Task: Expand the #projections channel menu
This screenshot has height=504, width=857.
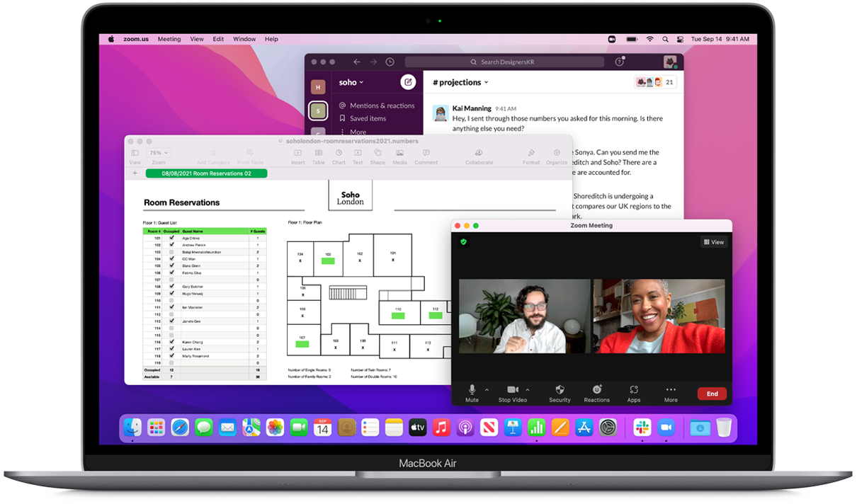Action: point(487,82)
